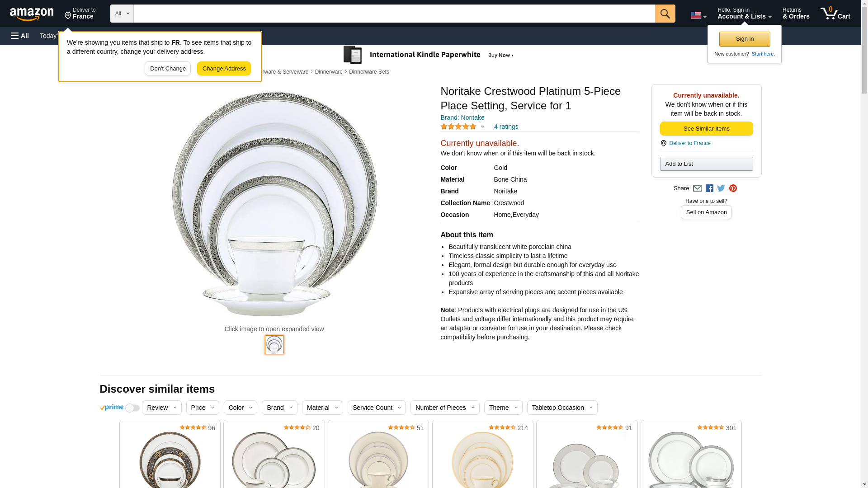This screenshot has width=868, height=488.
Task: Open the All hamburger menu
Action: coord(20,36)
